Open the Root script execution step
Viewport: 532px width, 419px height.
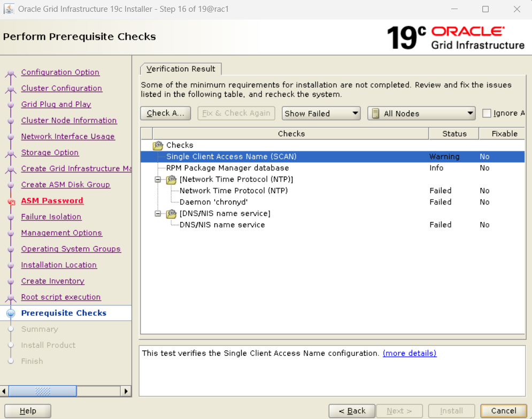(61, 297)
